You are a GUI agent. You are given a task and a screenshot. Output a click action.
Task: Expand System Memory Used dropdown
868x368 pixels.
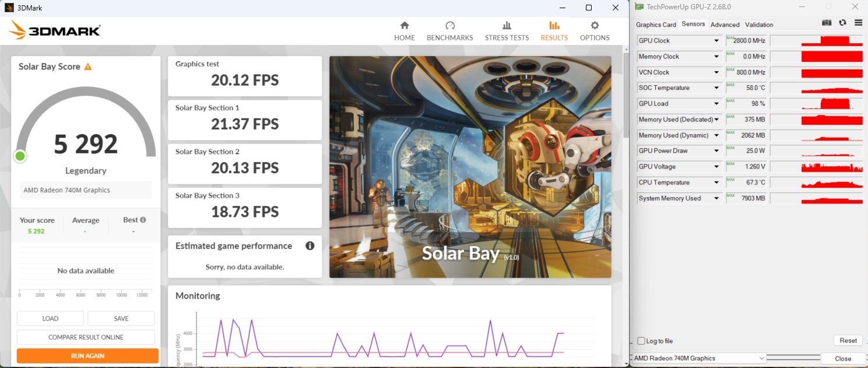[x=716, y=198]
